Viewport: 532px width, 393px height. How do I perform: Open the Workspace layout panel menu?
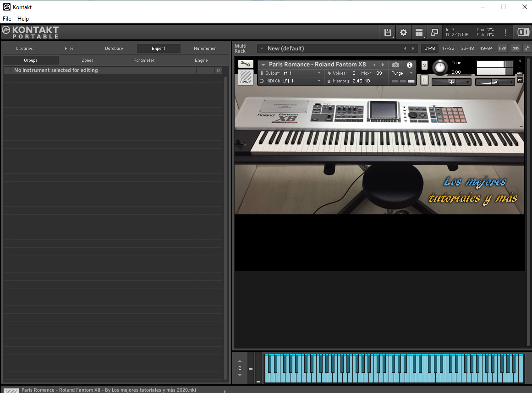pyautogui.click(x=419, y=32)
